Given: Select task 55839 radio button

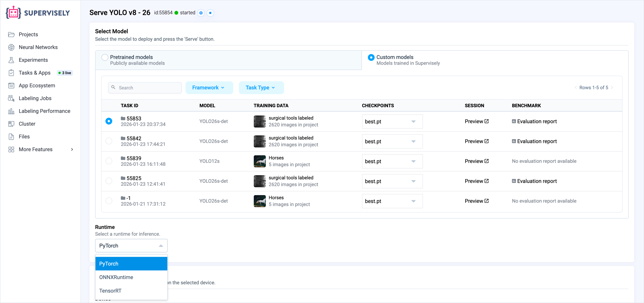Looking at the screenshot, I should click(109, 161).
